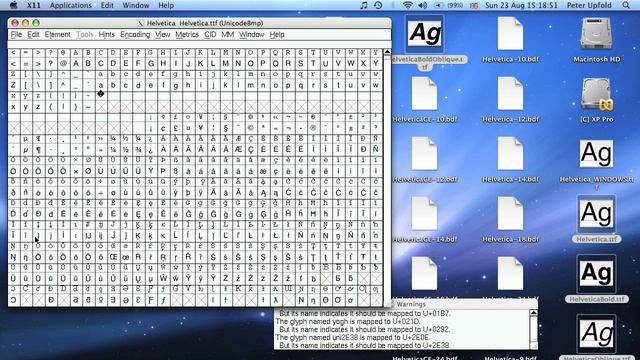Open the FontForge Help menu

click(277, 35)
